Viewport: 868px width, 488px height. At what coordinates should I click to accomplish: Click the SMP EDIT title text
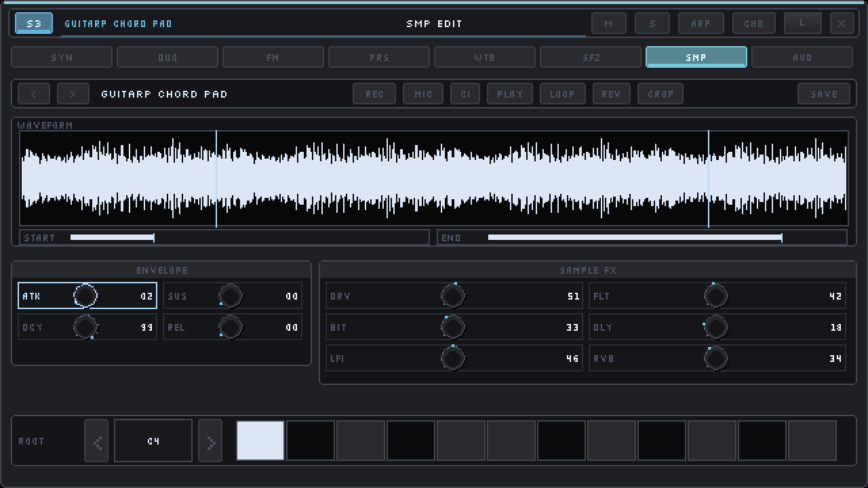point(434,24)
